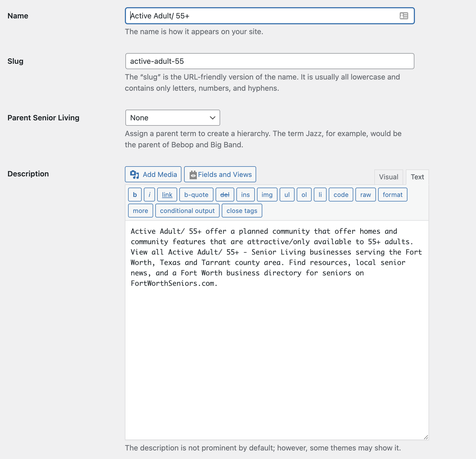This screenshot has width=476, height=459.
Task: Insert an image with img button
Action: point(267,195)
